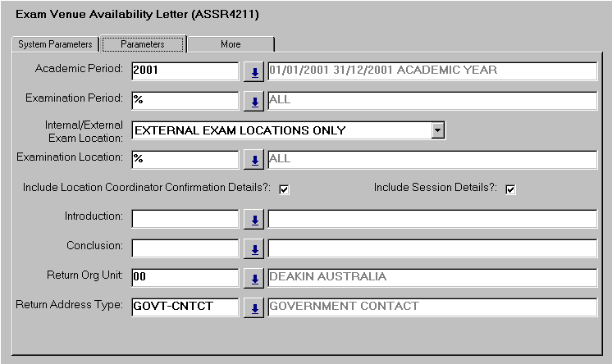Open the Introduction lookup arrow button
612x364 pixels.
point(254,220)
